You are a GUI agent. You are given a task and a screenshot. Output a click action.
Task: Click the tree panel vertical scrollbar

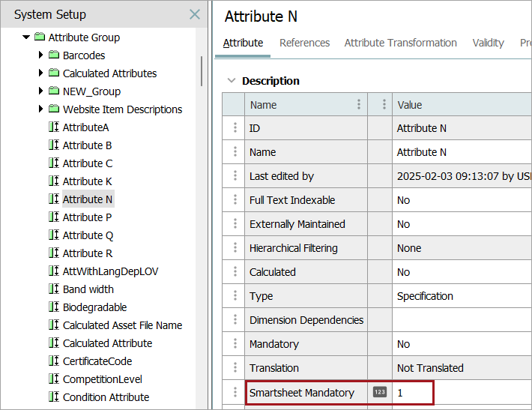[202, 71]
